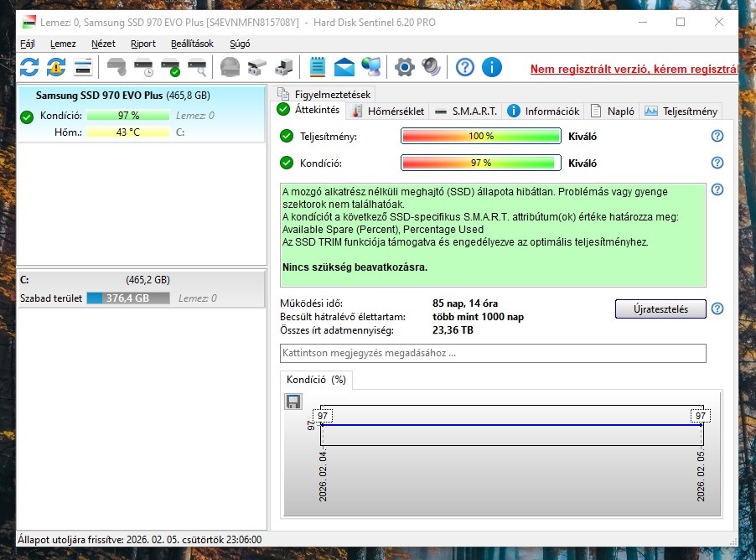Maximize the Hard Disk Sentinel window
The height and width of the screenshot is (560, 756).
pyautogui.click(x=681, y=22)
